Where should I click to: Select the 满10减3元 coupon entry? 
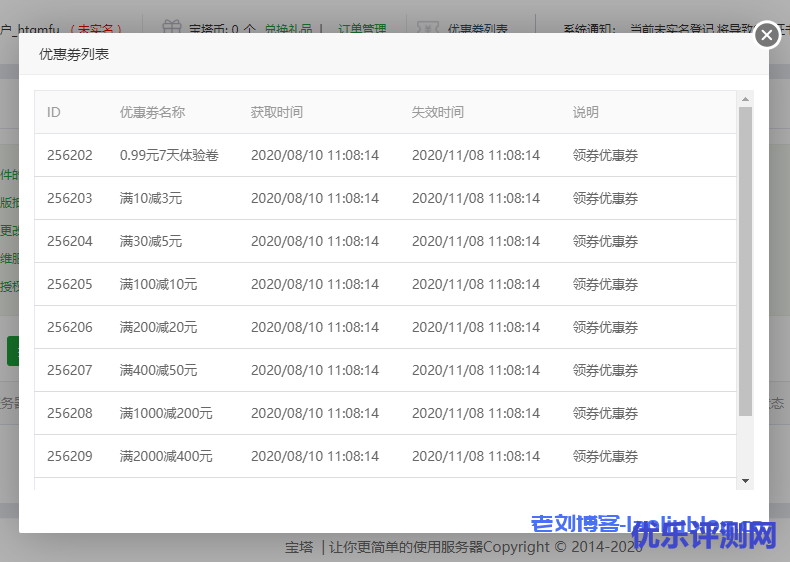pyautogui.click(x=151, y=198)
